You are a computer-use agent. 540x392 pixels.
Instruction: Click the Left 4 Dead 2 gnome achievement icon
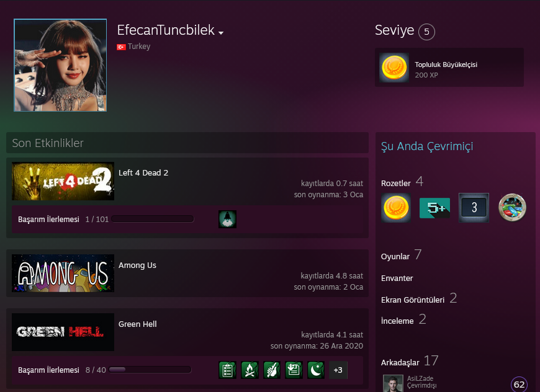point(227,219)
